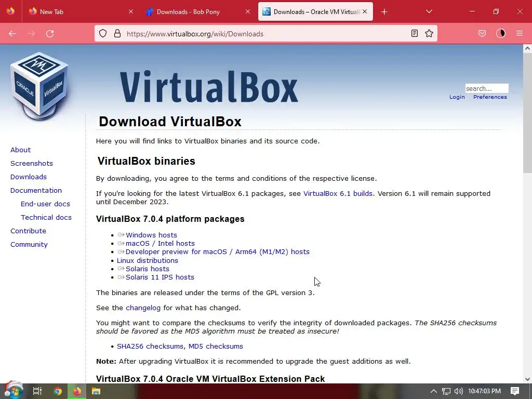Focus the site search box
The width and height of the screenshot is (532, 399).
pos(486,88)
